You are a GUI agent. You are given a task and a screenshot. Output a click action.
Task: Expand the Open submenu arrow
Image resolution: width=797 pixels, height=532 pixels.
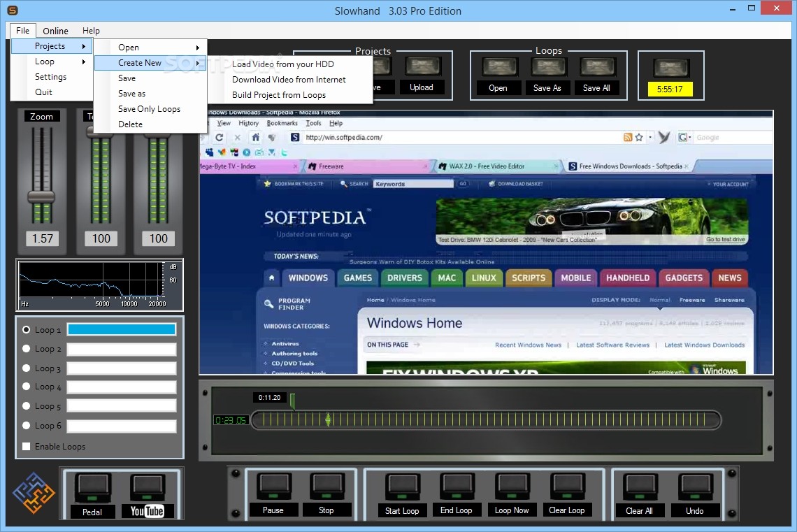coord(198,48)
